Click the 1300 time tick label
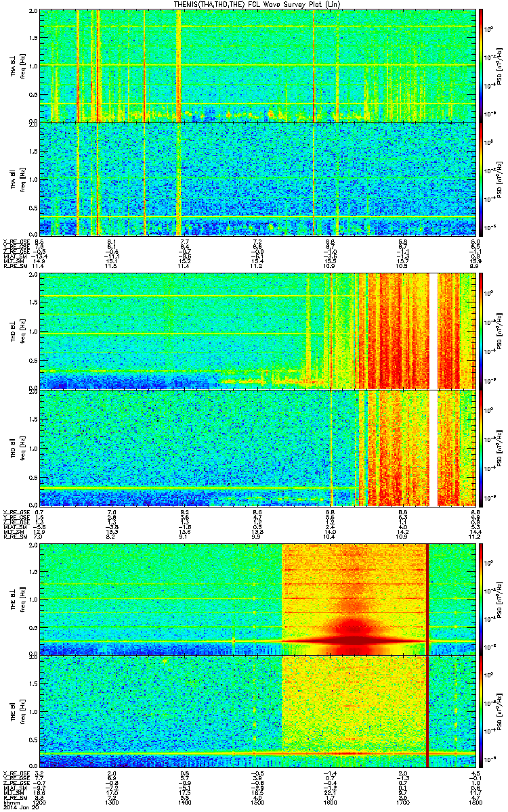 [112, 801]
